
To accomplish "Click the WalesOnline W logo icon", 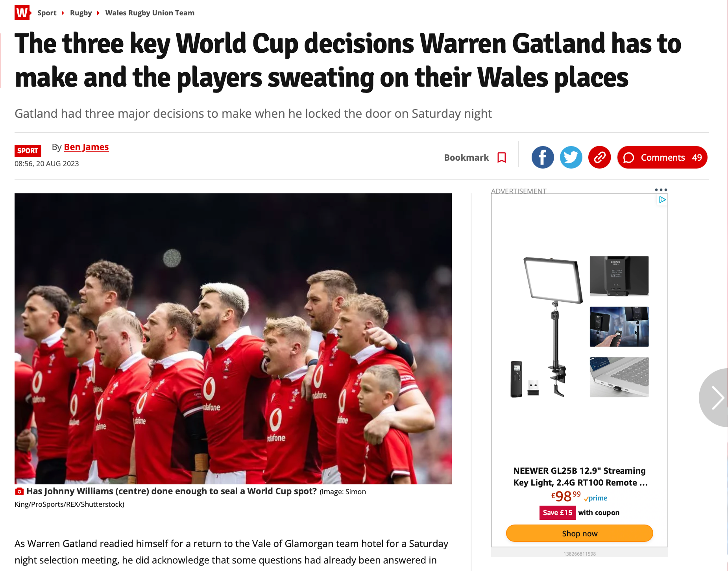I will [22, 13].
